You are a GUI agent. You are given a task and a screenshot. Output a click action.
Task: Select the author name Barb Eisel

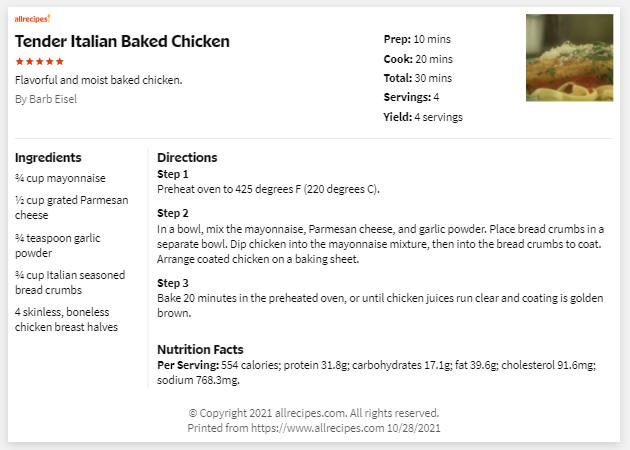[53, 99]
